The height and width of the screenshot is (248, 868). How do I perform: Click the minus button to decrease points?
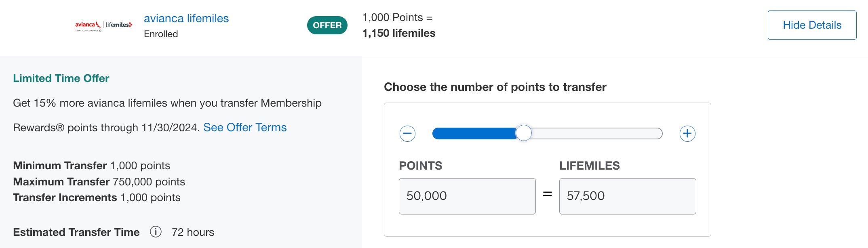pos(407,133)
